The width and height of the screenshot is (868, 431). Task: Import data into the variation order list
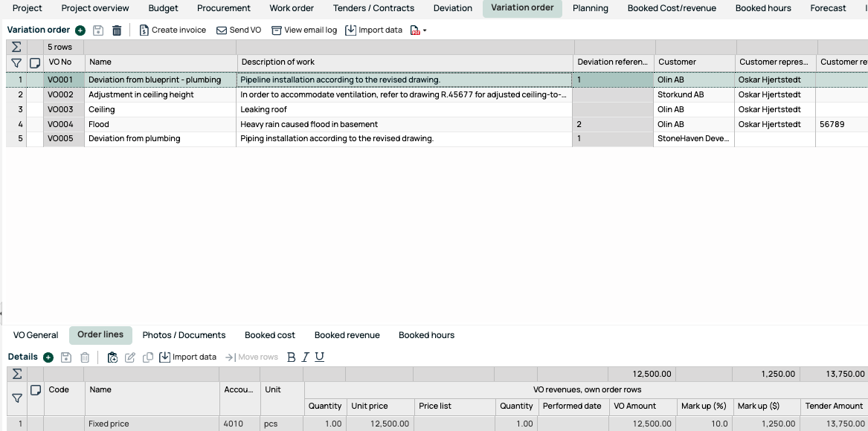[374, 30]
